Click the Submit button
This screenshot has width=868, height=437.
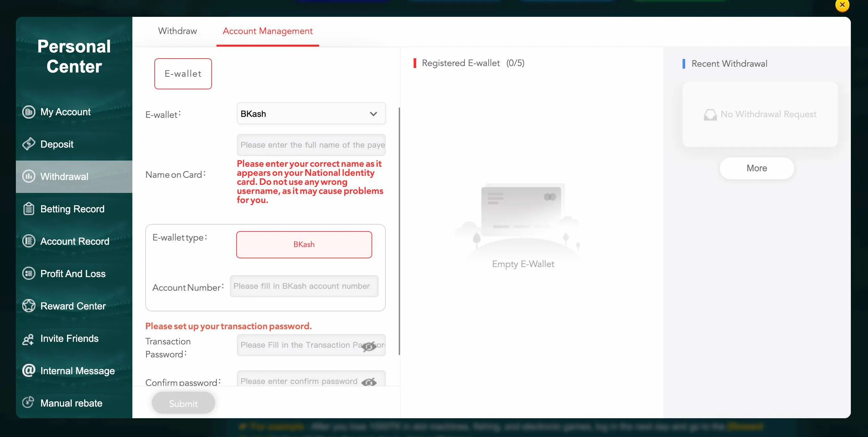(183, 403)
